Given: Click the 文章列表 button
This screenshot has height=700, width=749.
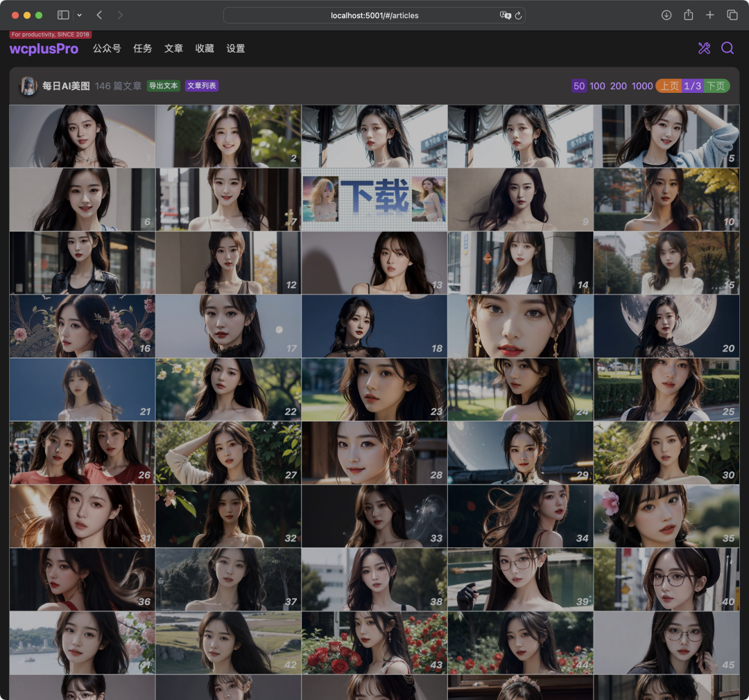Looking at the screenshot, I should (x=202, y=86).
